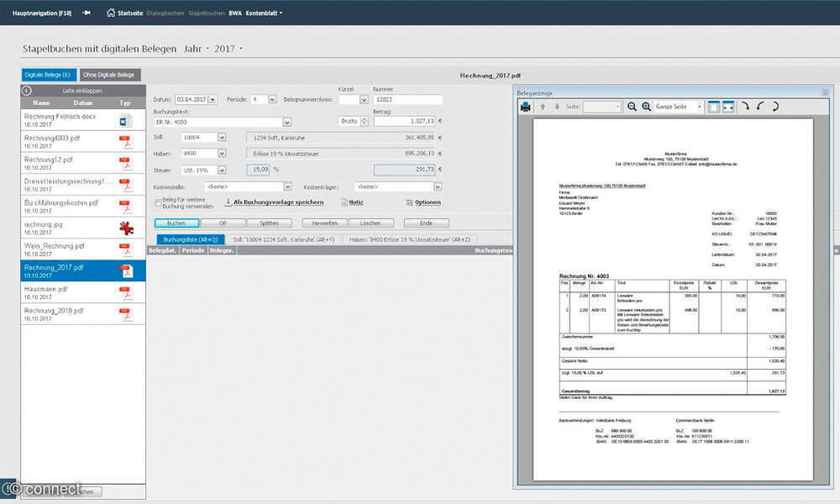This screenshot has height=504, width=840.
Task: Click 'Als Buchungsvorlage speichern' link
Action: 278,202
